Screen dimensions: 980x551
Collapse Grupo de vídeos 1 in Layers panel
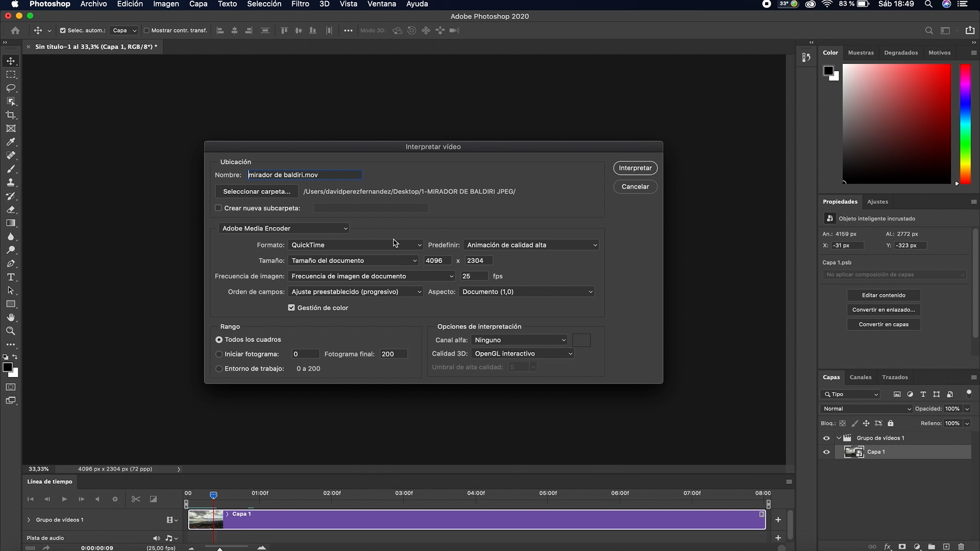pyautogui.click(x=839, y=438)
